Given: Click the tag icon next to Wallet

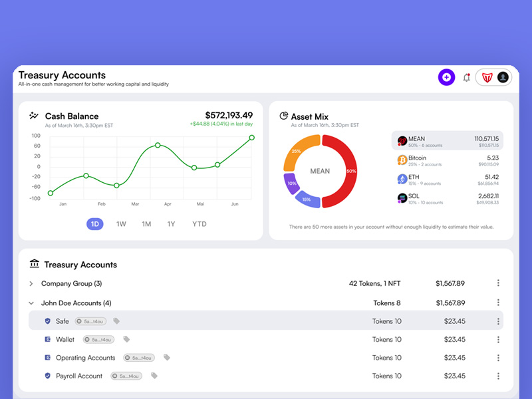Looking at the screenshot, I should tap(126, 339).
